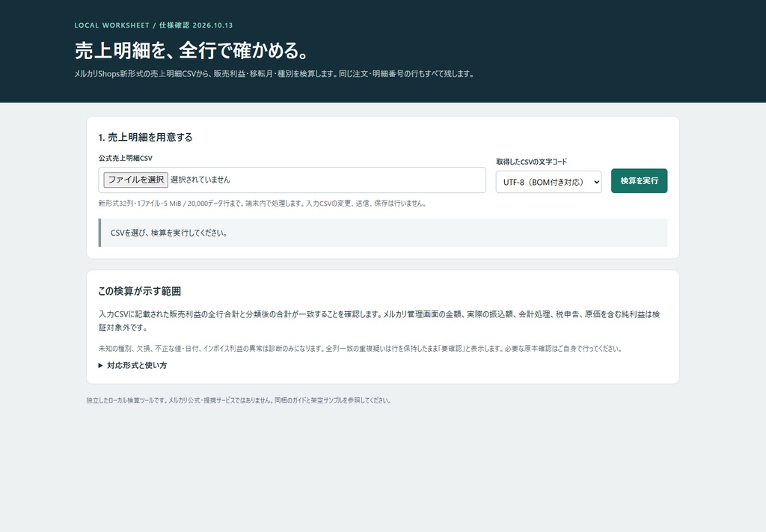Viewport: 766px width, 532px height.
Task: Click the 検算を実行 button
Action: (639, 181)
